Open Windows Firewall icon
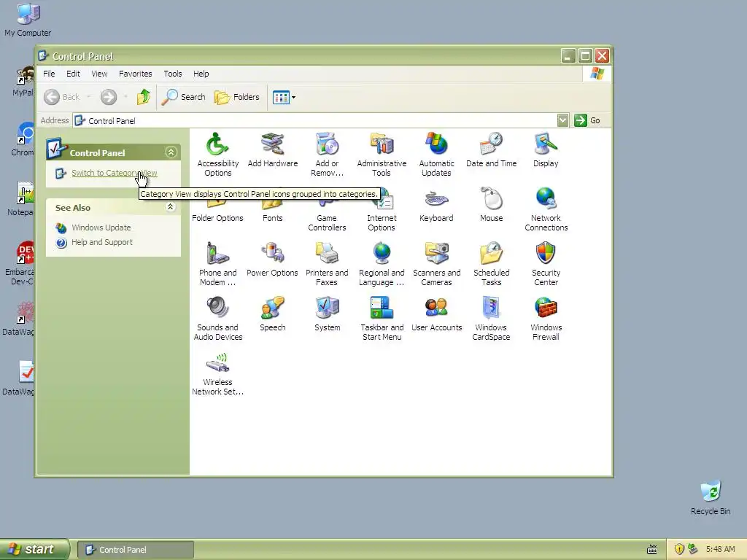Viewport: 747px width, 560px height. [x=546, y=319]
